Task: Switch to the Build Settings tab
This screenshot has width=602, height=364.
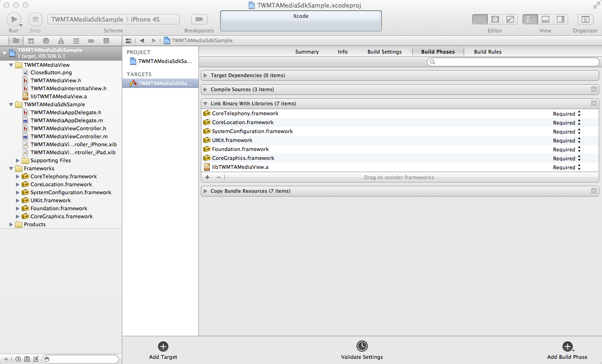Action: point(385,52)
